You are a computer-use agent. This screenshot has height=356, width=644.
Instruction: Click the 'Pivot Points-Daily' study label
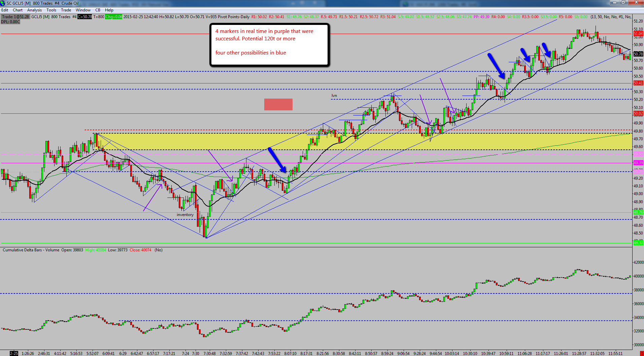click(234, 17)
